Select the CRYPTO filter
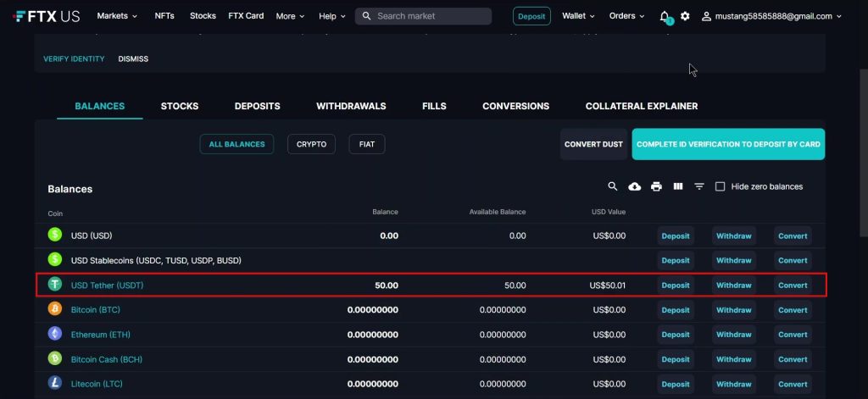The height and width of the screenshot is (399, 868). [x=312, y=144]
